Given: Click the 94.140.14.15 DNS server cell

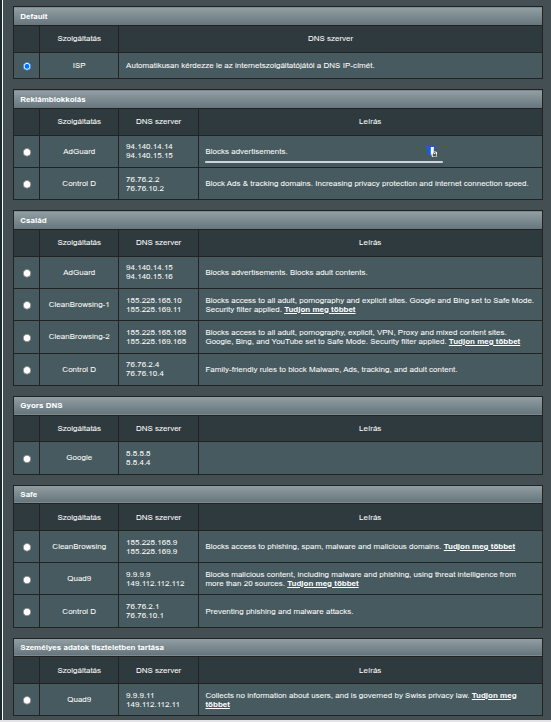Looking at the screenshot, I should [158, 273].
